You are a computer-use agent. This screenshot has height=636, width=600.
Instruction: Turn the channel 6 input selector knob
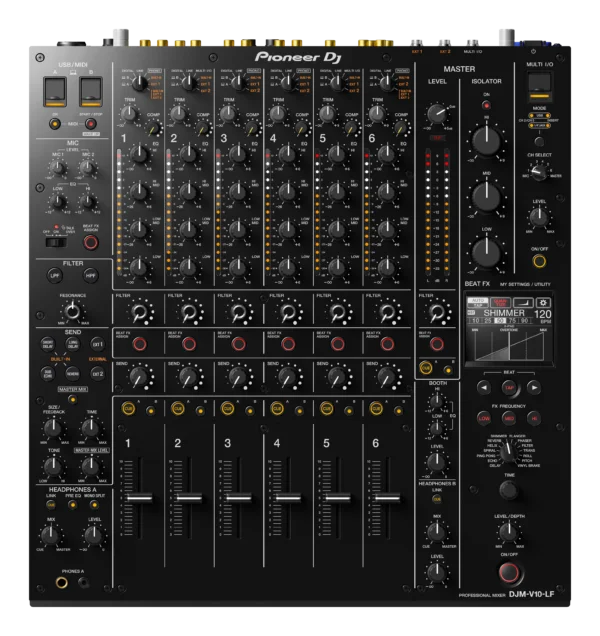387,83
